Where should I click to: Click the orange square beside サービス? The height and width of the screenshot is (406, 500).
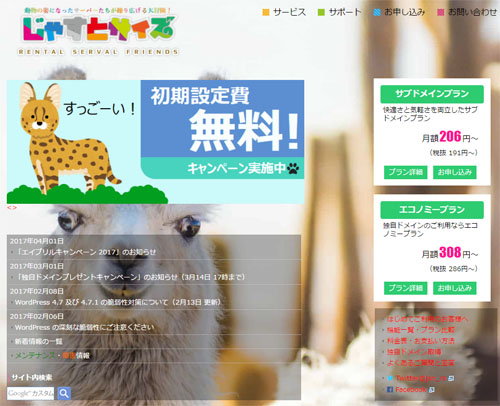pos(266,13)
